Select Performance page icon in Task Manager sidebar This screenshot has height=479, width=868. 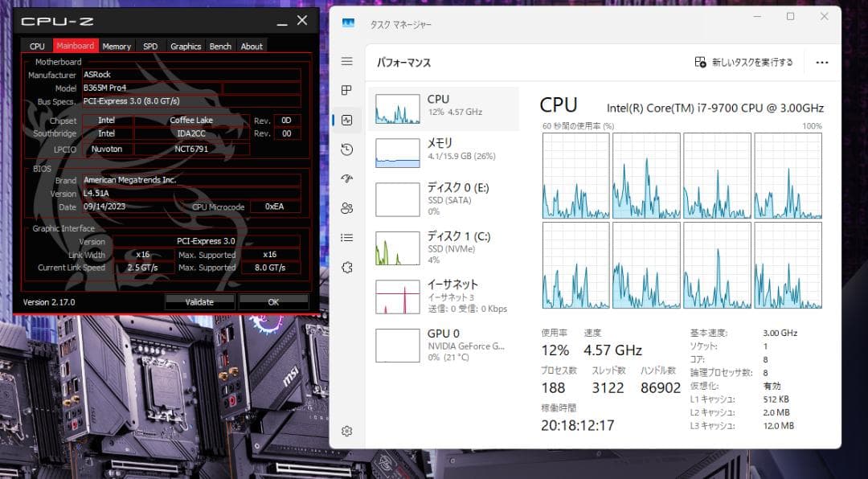pyautogui.click(x=347, y=120)
